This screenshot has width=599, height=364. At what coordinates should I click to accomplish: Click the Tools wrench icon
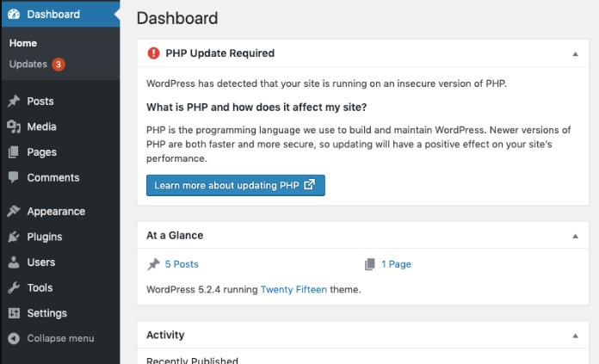14,287
